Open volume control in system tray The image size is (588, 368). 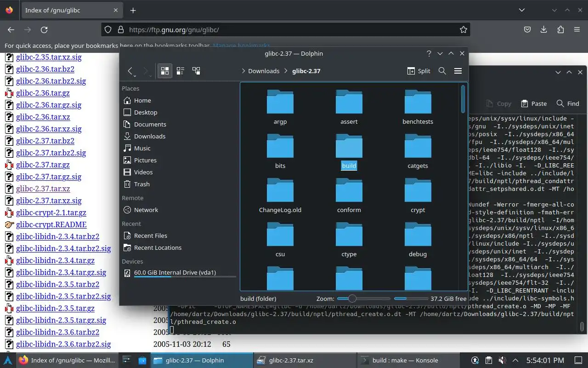click(502, 360)
